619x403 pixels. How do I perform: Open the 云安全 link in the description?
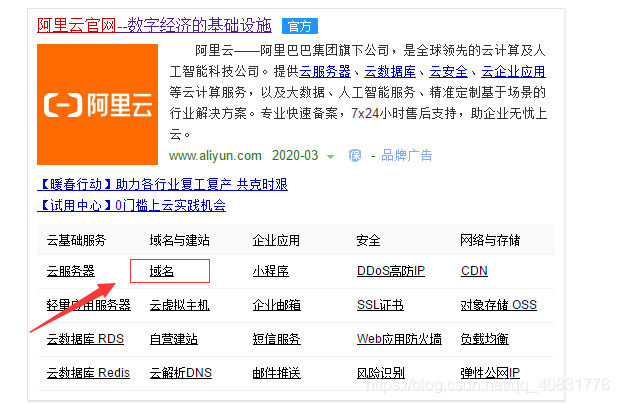click(448, 71)
